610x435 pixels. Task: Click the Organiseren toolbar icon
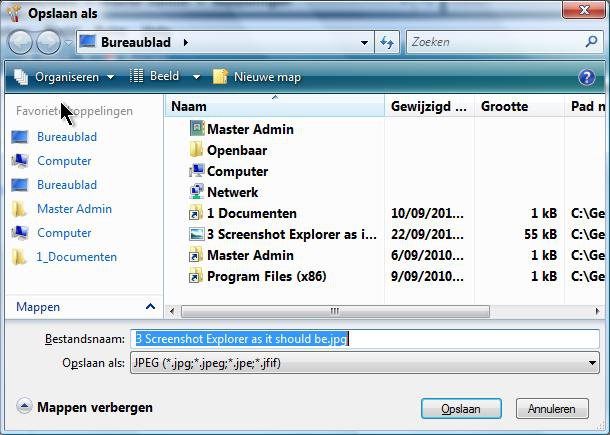(21, 77)
